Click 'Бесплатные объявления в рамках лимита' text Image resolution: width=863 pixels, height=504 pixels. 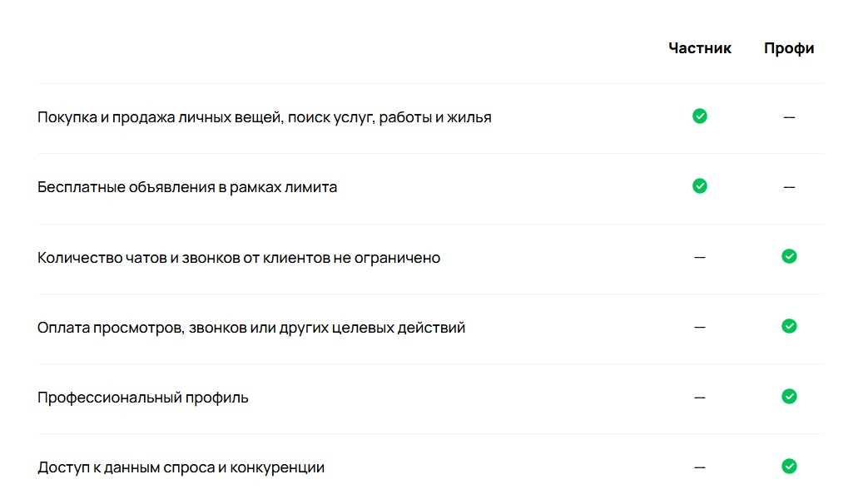point(187,187)
